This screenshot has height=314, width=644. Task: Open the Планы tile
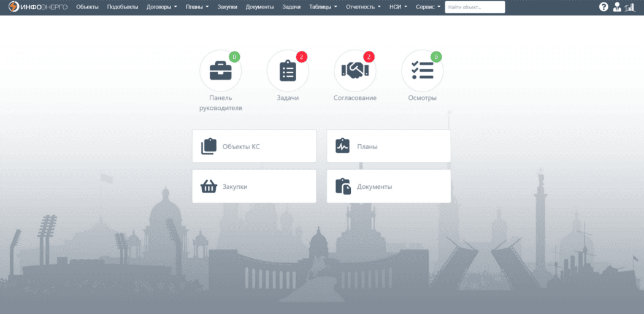[388, 146]
